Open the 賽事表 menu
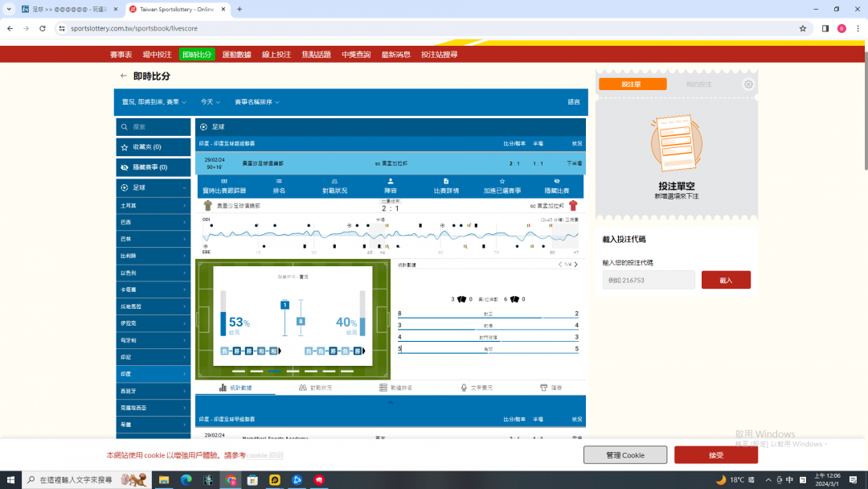Viewport: 868px width, 489px height. tap(121, 54)
